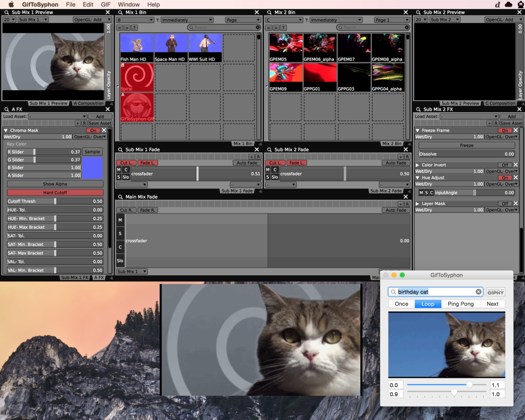Click the magnifier icon in the Mix 1 Bin title
Image resolution: width=525 pixels, height=420 pixels.
[x=120, y=12]
